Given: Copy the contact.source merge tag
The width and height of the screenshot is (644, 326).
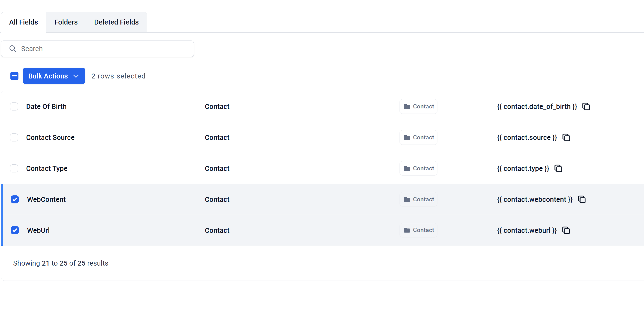Looking at the screenshot, I should coord(566,137).
